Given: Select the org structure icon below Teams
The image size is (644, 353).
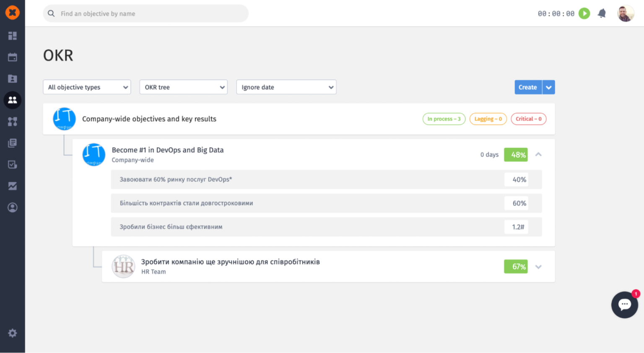Looking at the screenshot, I should coord(12,122).
